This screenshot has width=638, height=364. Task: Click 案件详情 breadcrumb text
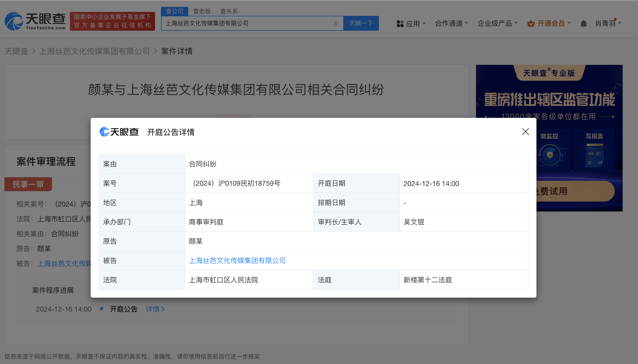click(x=177, y=51)
